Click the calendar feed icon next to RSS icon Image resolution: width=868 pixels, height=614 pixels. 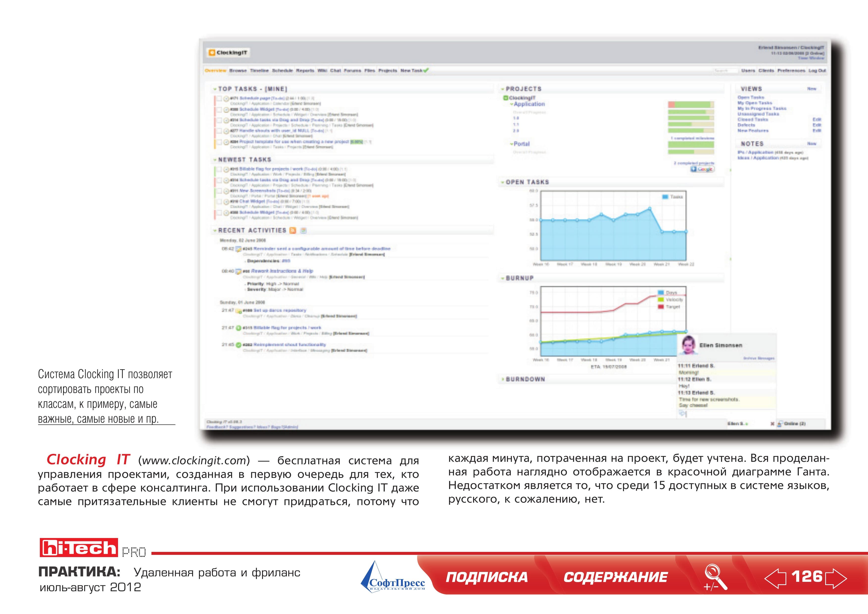(x=303, y=231)
